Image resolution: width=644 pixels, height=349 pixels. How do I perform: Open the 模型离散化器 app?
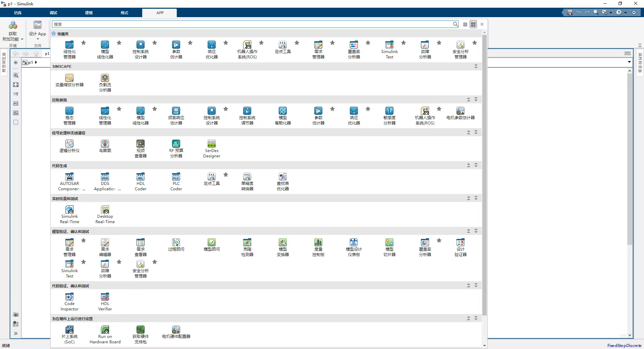click(283, 116)
